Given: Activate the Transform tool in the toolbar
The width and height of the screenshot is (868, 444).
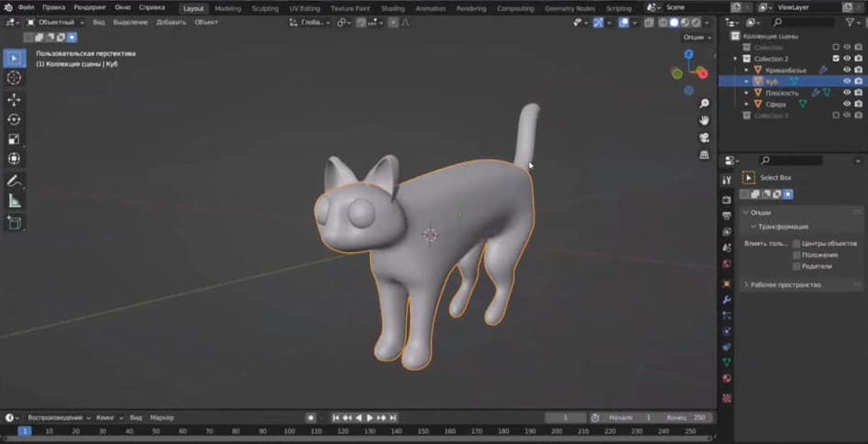Looking at the screenshot, I should [15, 159].
